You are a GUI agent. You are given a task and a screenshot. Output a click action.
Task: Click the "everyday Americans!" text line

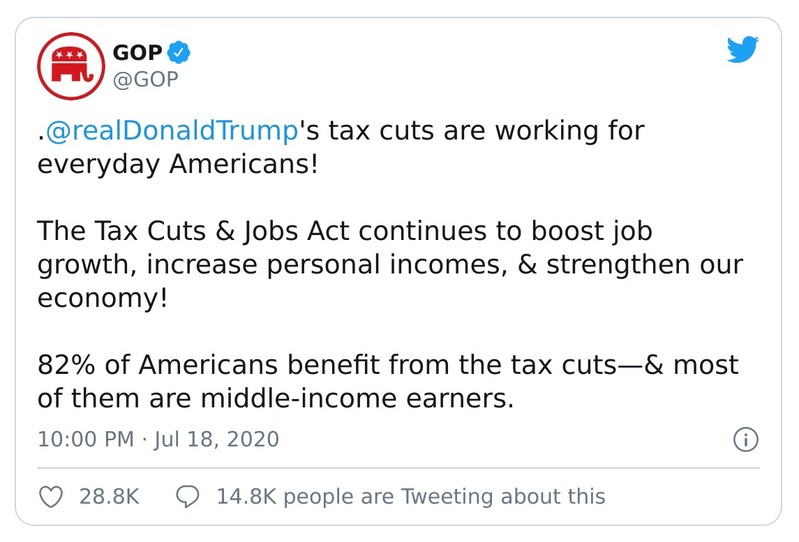pyautogui.click(x=177, y=162)
